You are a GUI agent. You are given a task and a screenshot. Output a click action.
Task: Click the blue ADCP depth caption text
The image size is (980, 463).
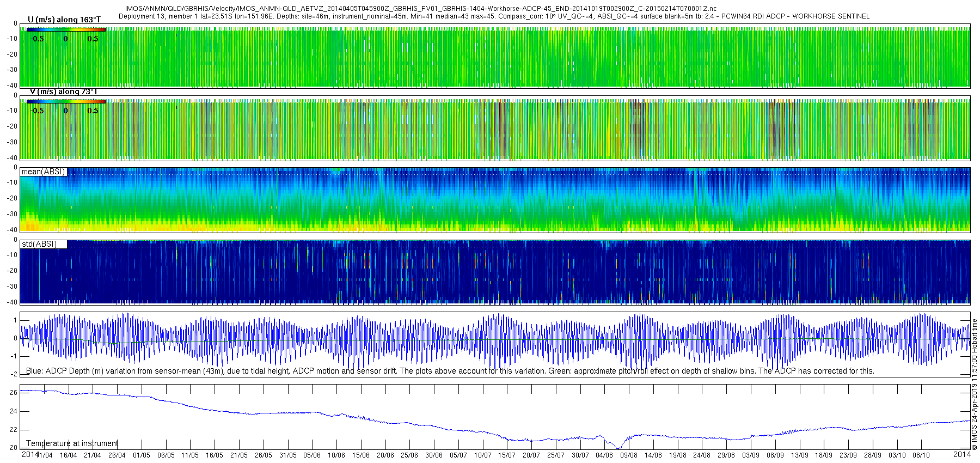(x=450, y=371)
